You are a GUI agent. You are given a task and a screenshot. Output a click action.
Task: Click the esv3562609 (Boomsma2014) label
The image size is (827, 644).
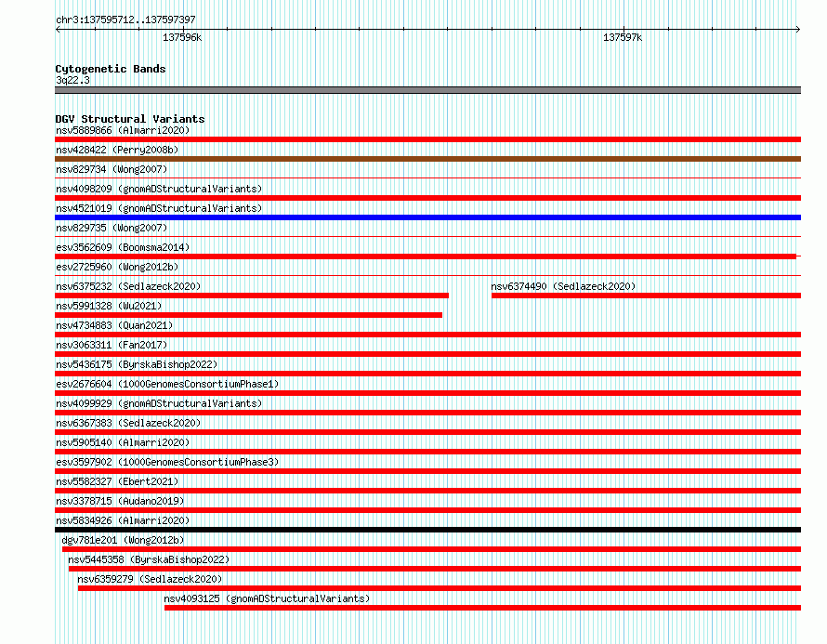(123, 247)
